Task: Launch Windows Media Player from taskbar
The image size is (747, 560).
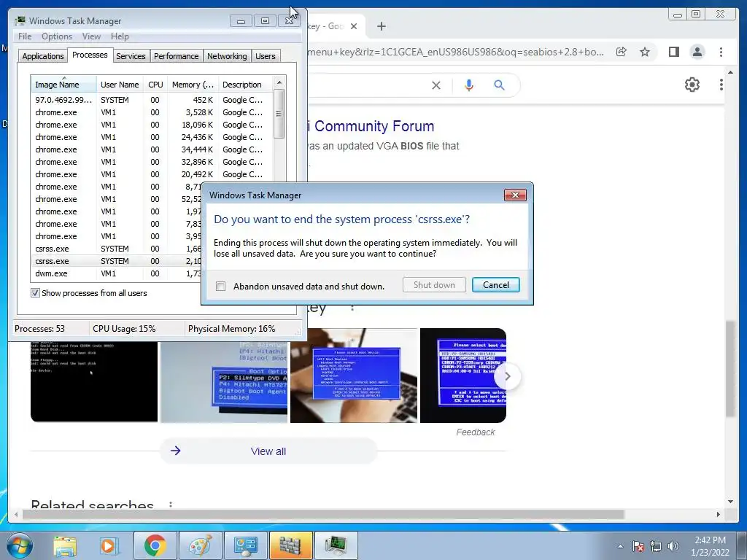Action: tap(108, 545)
